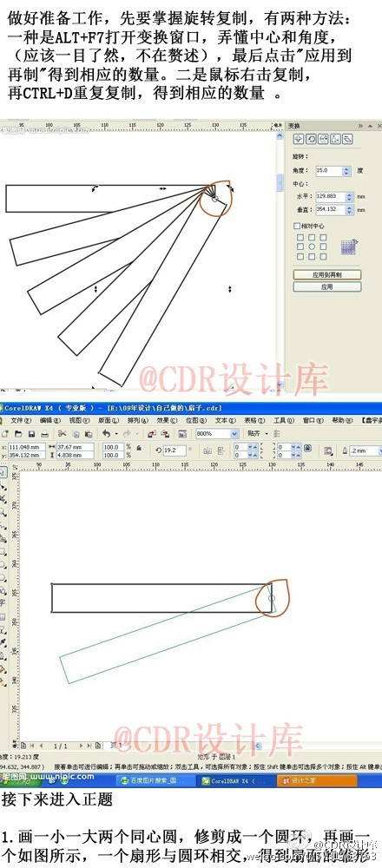Click the Cut scissors icon

click(62, 434)
